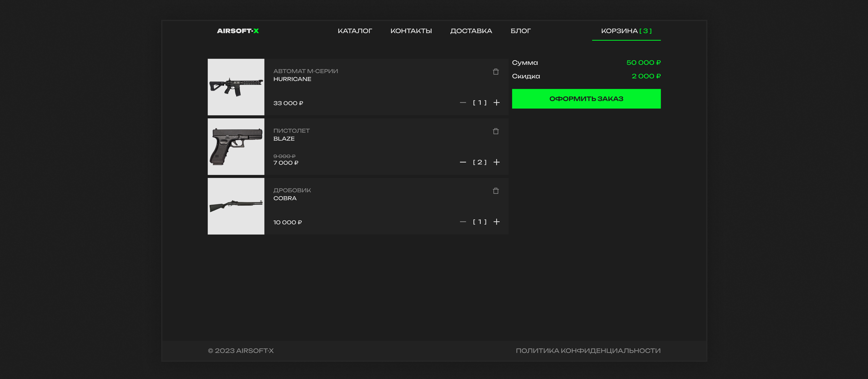Click the trash icon on the Cobra shotgun
The image size is (868, 379).
[496, 191]
